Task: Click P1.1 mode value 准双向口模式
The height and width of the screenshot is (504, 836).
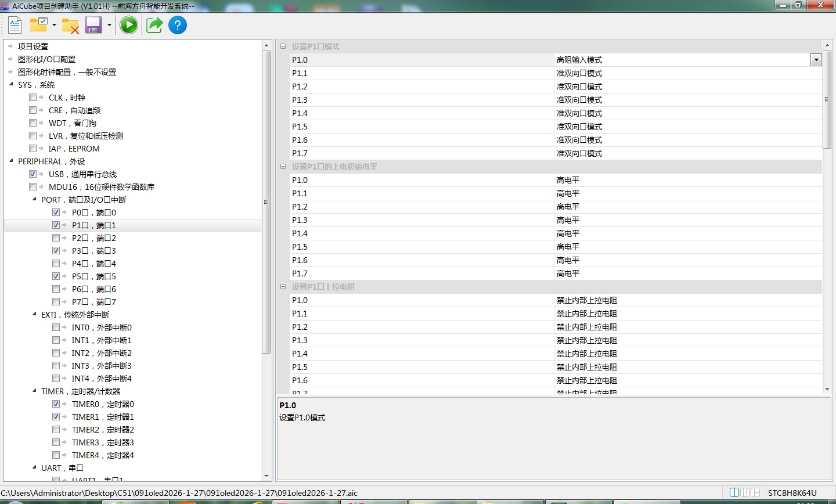Action: point(579,73)
